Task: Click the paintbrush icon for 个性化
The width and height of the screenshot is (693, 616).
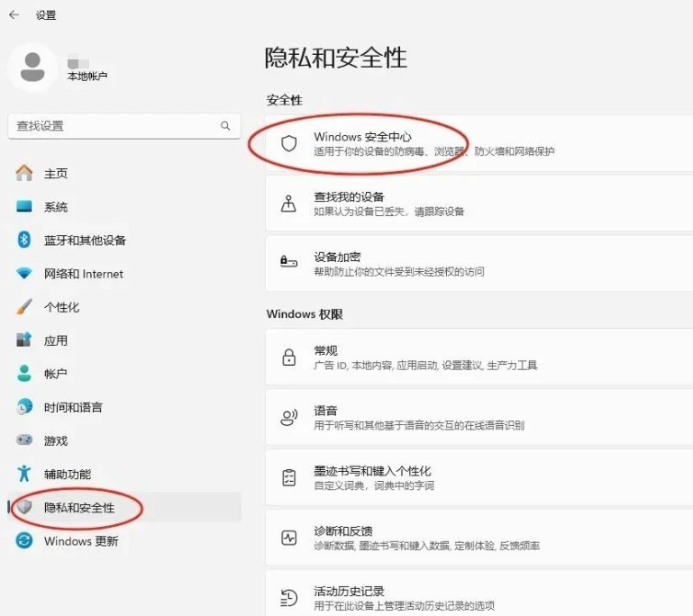Action: (23, 307)
